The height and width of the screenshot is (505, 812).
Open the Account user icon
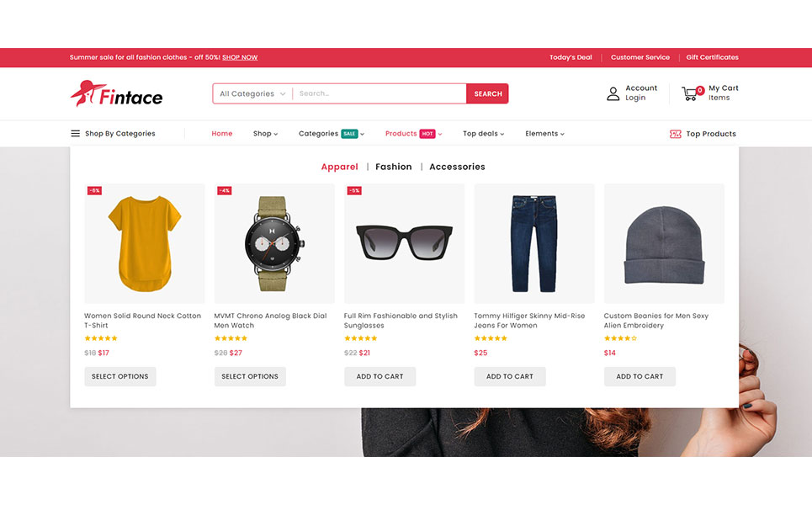pos(613,93)
